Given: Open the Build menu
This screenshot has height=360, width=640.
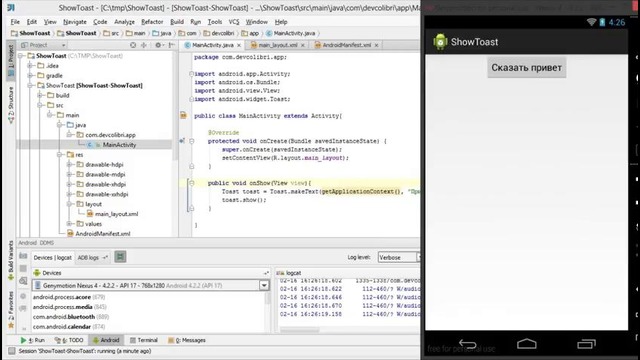Looking at the screenshot, I should coord(177,22).
